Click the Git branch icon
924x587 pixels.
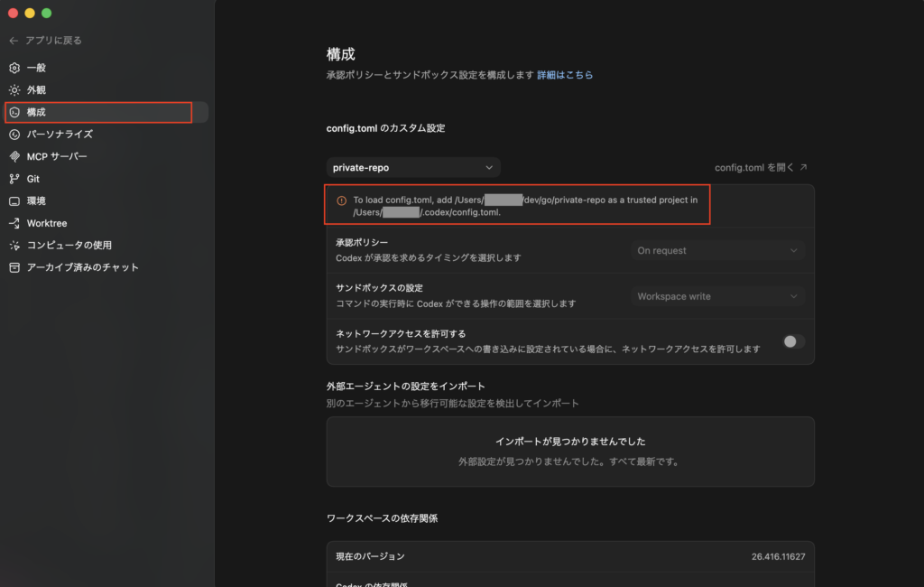coord(14,179)
